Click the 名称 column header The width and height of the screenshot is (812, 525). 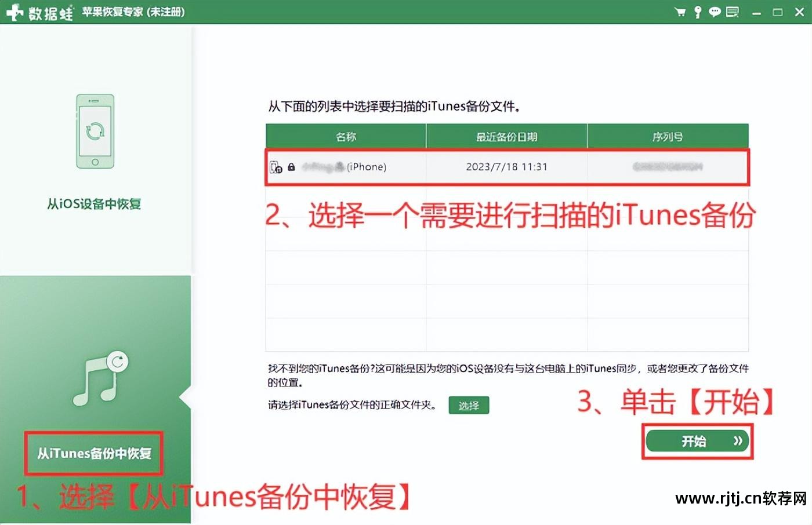(x=346, y=137)
